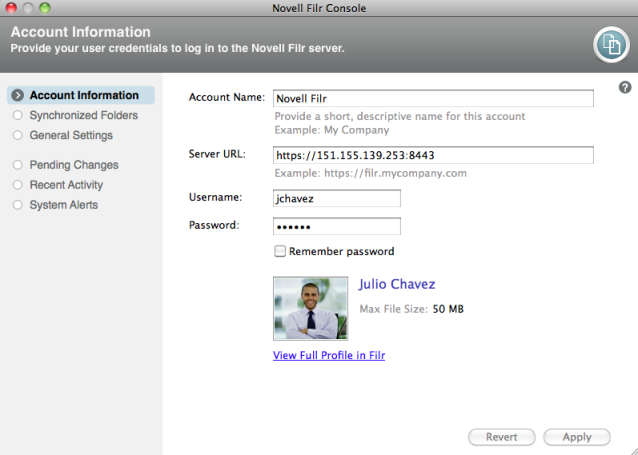This screenshot has width=638, height=455.
Task: Click the help question mark icon
Action: point(625,88)
